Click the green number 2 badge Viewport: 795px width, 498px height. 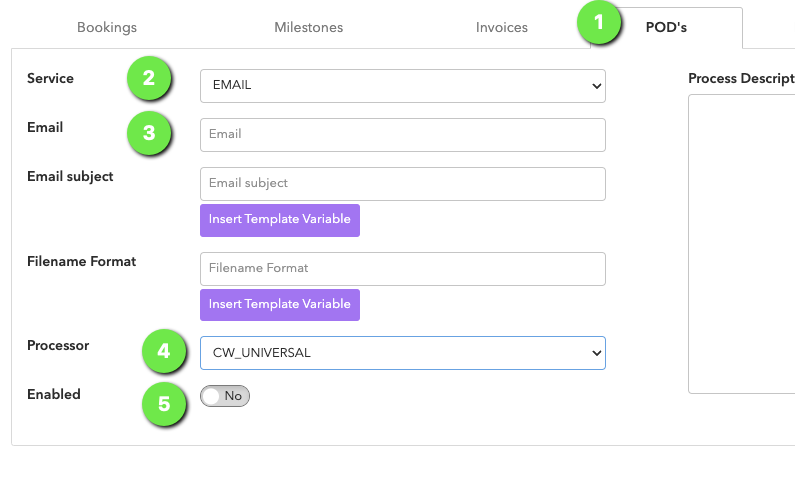149,78
